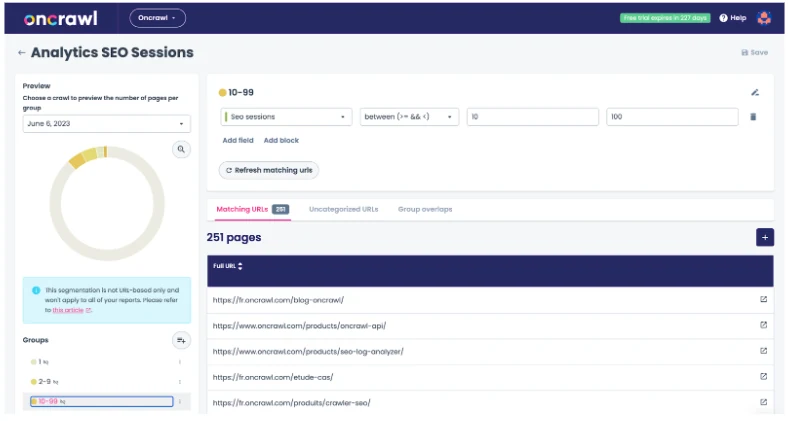Open crawler-seo URL external link icon
The width and height of the screenshot is (788, 421).
tap(763, 402)
